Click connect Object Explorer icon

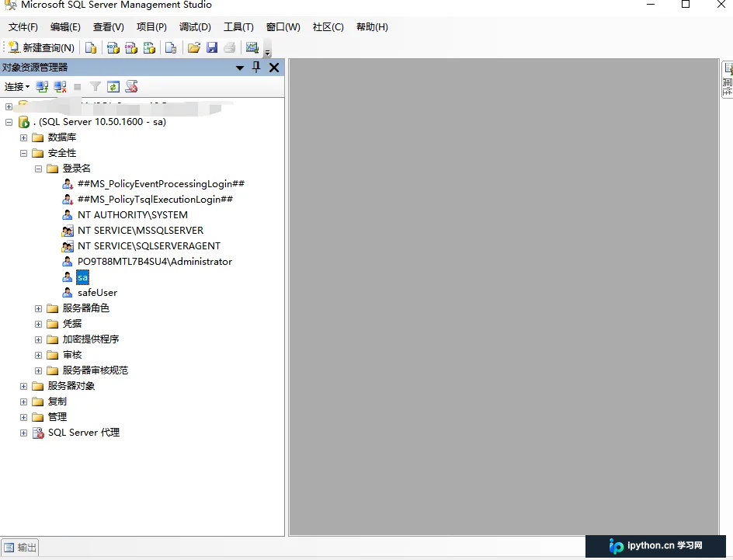42,86
